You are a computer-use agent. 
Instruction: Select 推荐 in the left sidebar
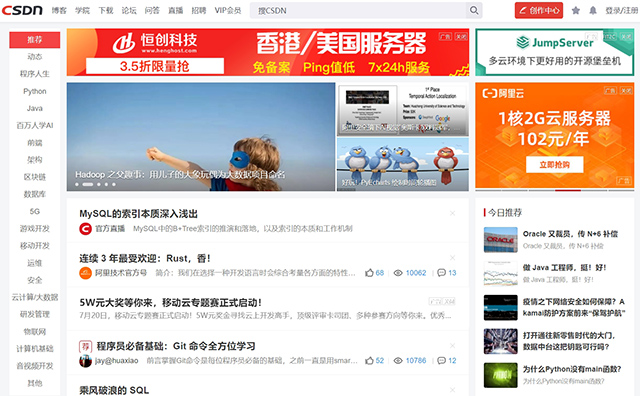point(35,40)
